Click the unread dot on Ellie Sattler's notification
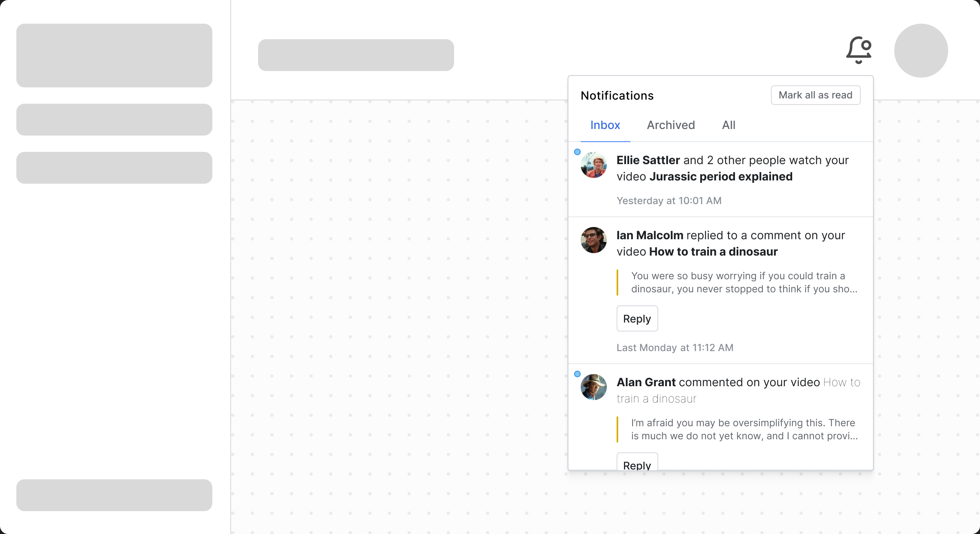Viewport: 980px width, 534px height. (x=577, y=151)
